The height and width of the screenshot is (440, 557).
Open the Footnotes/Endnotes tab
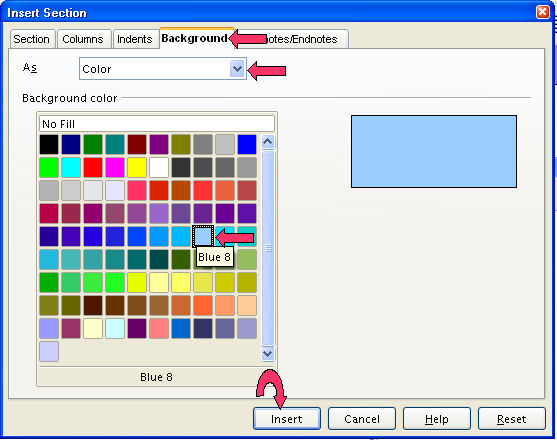(x=301, y=39)
